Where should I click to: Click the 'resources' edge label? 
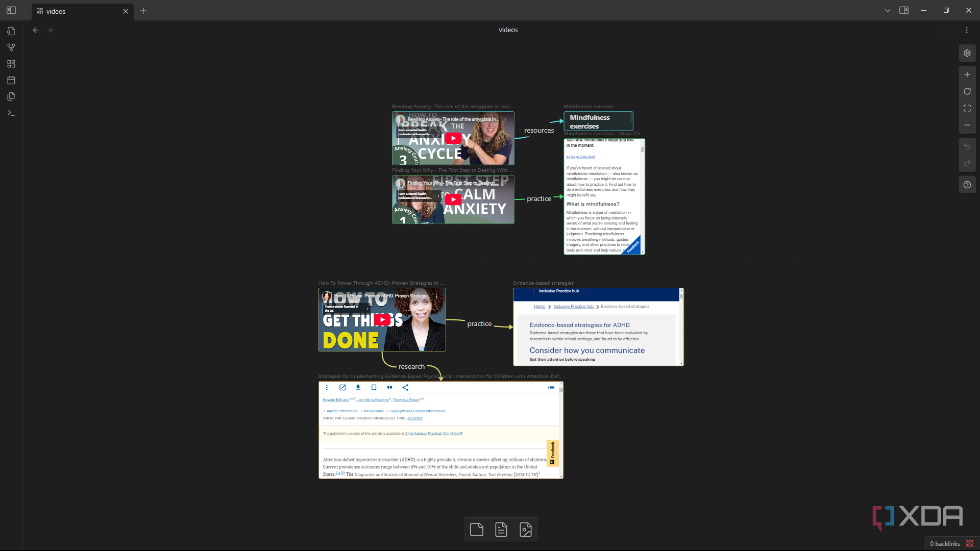pos(539,130)
